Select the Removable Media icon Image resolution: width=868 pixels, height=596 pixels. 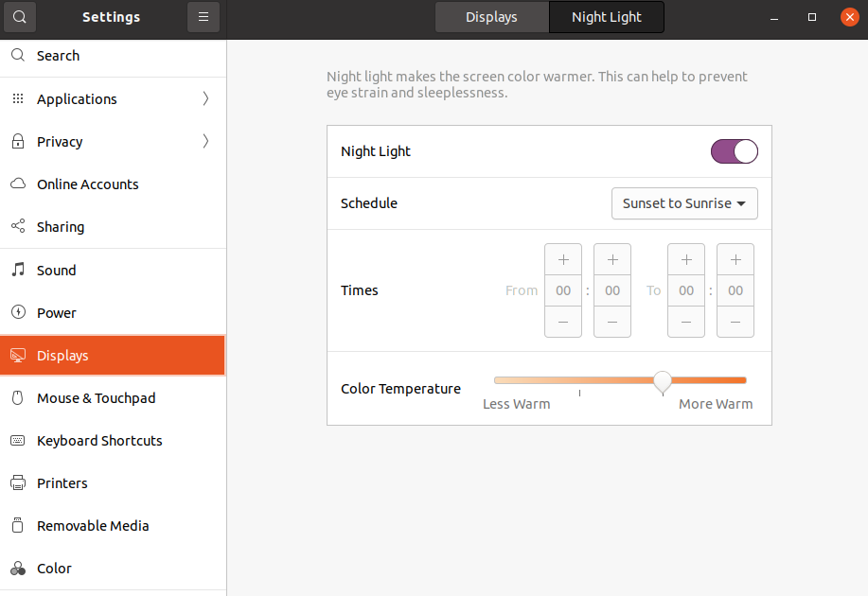pos(17,525)
